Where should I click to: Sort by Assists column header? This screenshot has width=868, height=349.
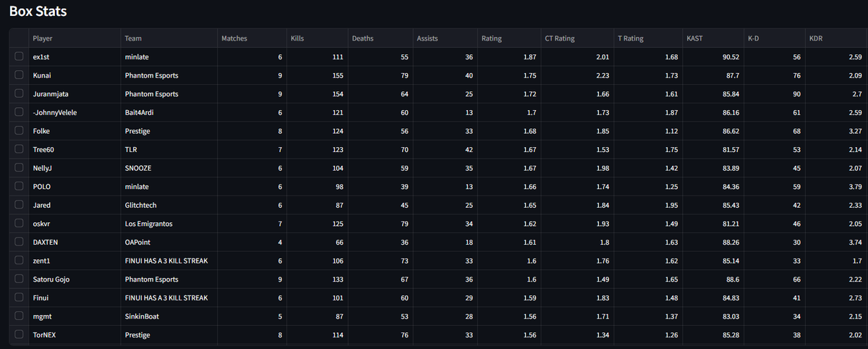point(444,38)
